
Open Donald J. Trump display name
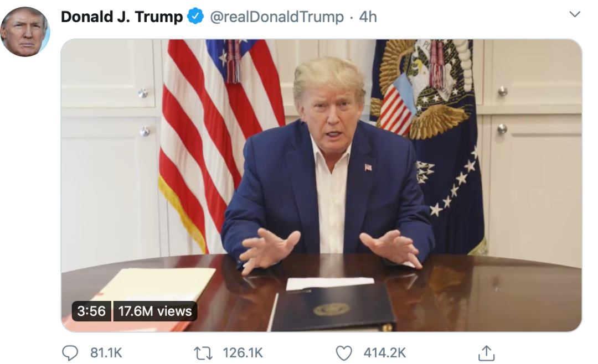(122, 17)
